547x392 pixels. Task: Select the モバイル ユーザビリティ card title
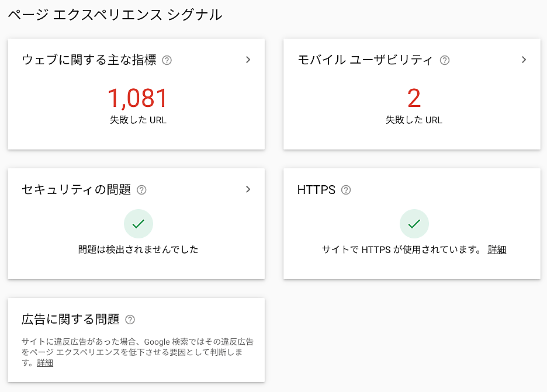click(365, 60)
